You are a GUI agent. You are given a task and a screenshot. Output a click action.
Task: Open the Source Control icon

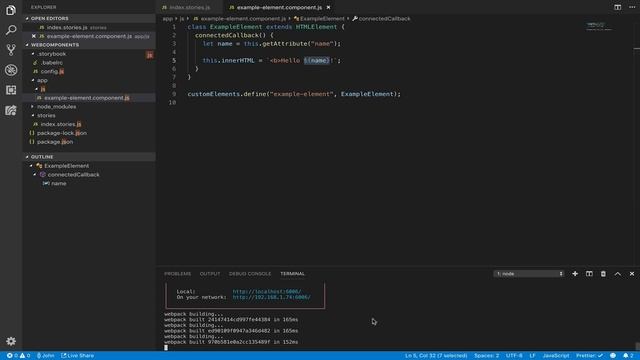click(11, 50)
